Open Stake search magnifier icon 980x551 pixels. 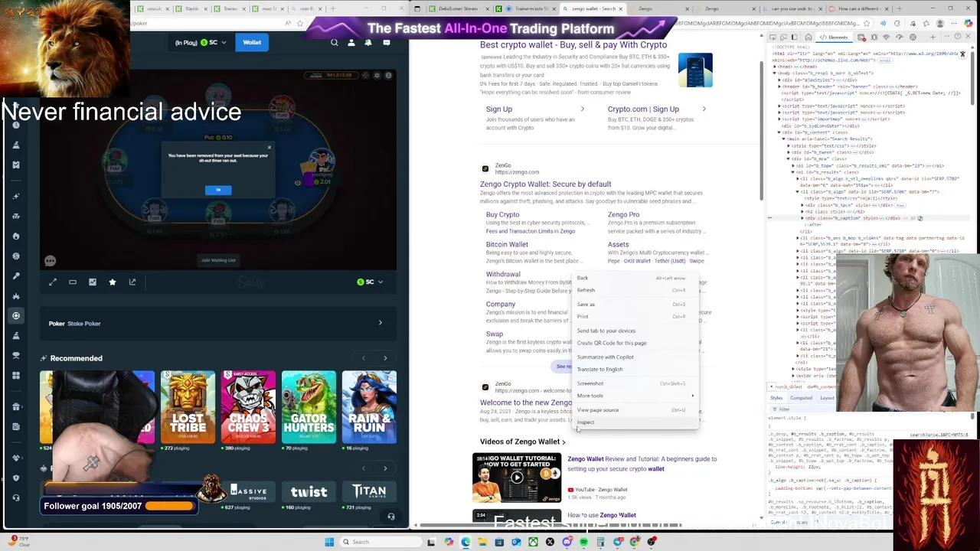[x=335, y=43]
